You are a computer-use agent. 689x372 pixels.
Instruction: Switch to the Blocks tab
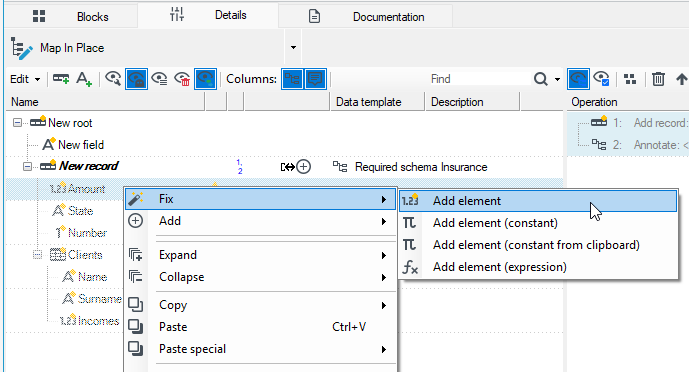click(x=71, y=17)
